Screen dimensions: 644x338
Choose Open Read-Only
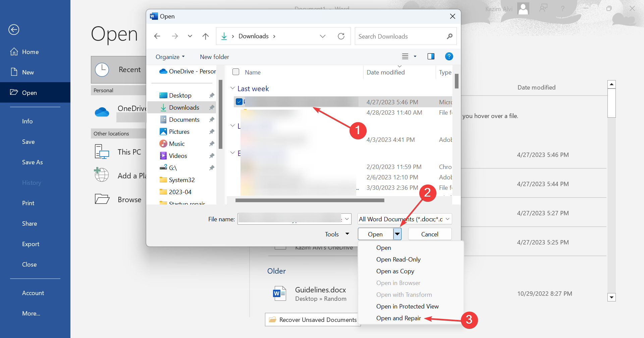tap(398, 260)
